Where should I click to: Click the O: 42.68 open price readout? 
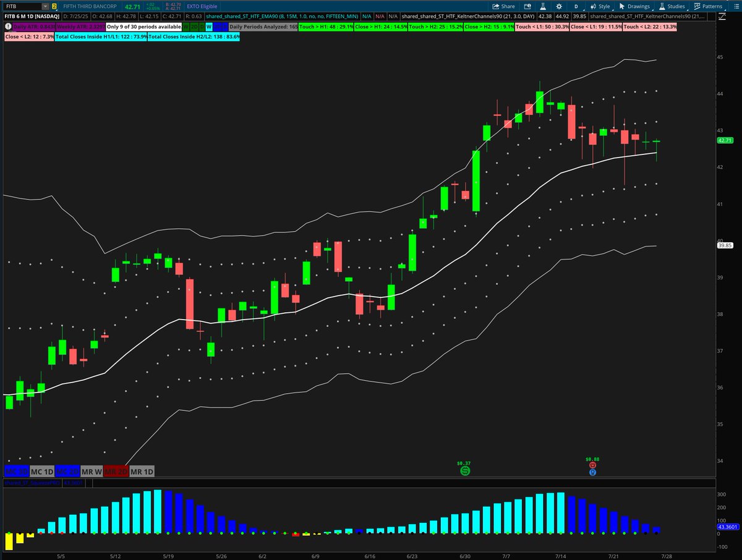point(104,16)
